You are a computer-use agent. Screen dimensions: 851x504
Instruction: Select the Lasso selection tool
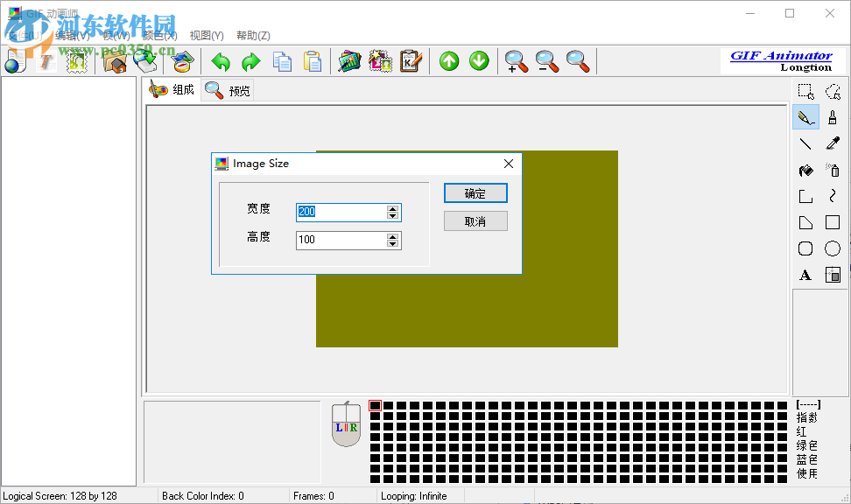click(832, 91)
